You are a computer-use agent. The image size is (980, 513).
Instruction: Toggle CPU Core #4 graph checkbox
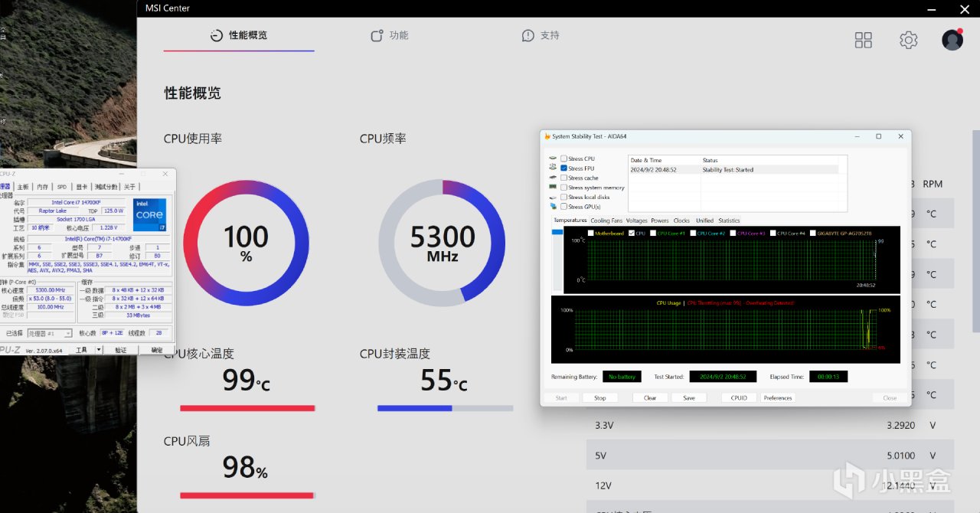coord(773,233)
